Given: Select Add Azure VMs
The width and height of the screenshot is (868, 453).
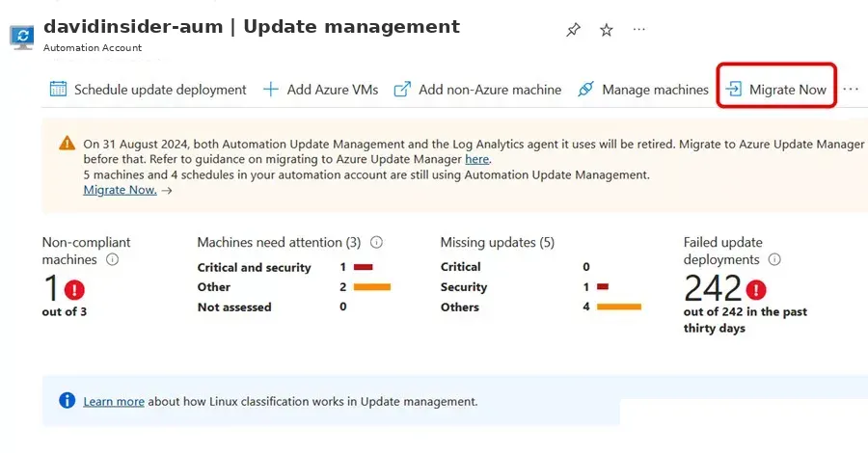Looking at the screenshot, I should point(320,90).
